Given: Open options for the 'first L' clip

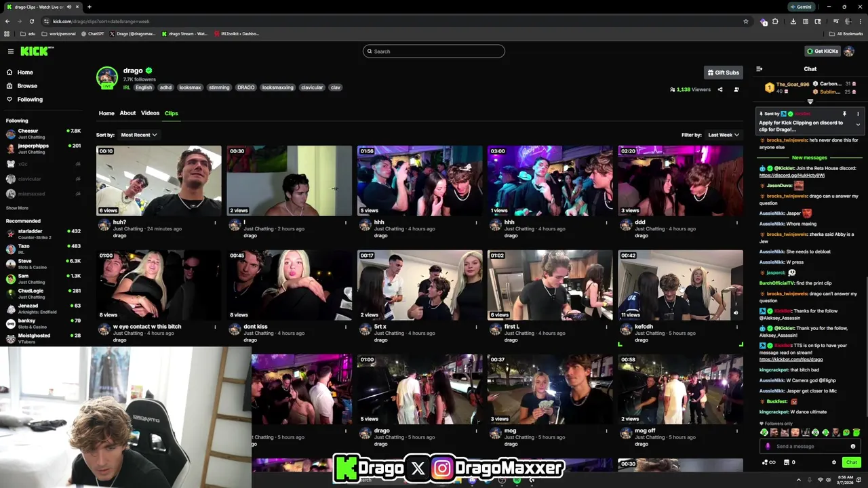Looking at the screenshot, I should (607, 327).
